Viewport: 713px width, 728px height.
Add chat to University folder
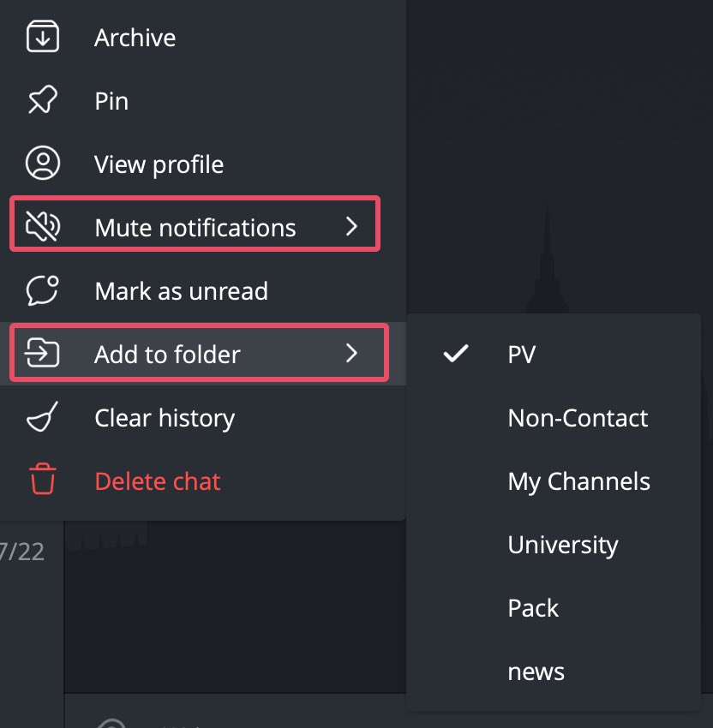(554, 544)
